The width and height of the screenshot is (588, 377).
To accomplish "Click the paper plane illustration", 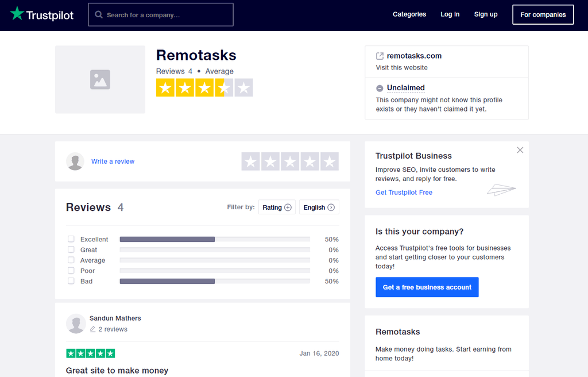I will [501, 190].
